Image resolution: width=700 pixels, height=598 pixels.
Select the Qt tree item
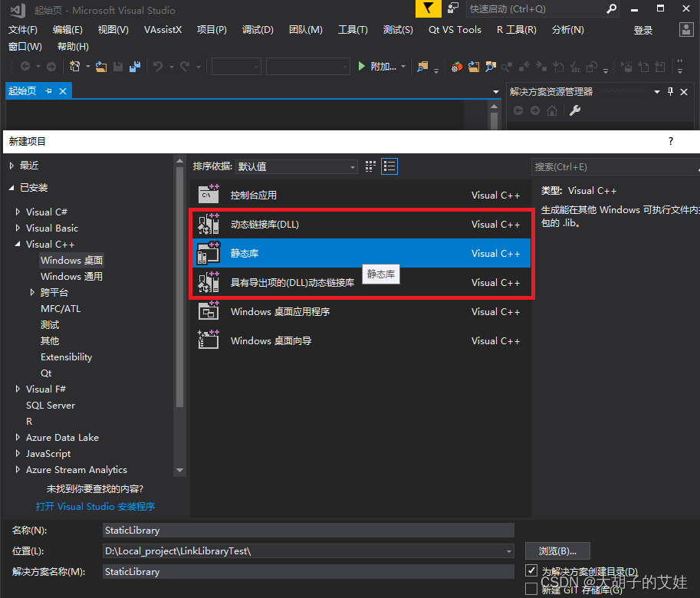click(46, 373)
